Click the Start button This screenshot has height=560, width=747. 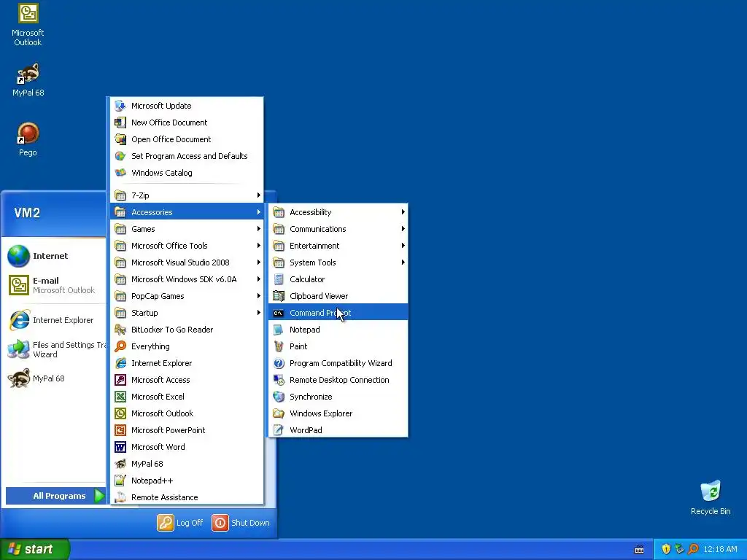tap(34, 549)
